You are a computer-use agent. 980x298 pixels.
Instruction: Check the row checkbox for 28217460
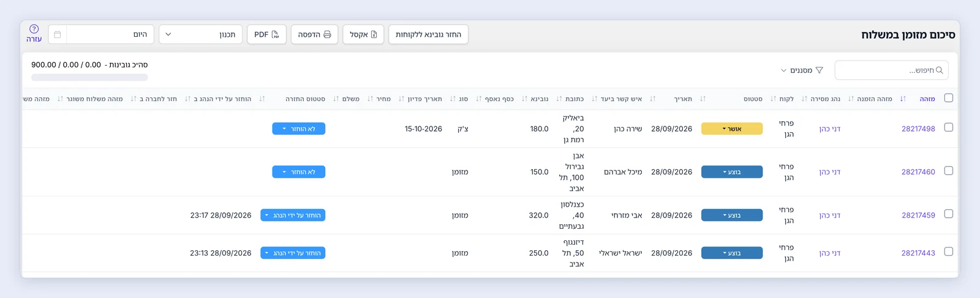pyautogui.click(x=948, y=171)
